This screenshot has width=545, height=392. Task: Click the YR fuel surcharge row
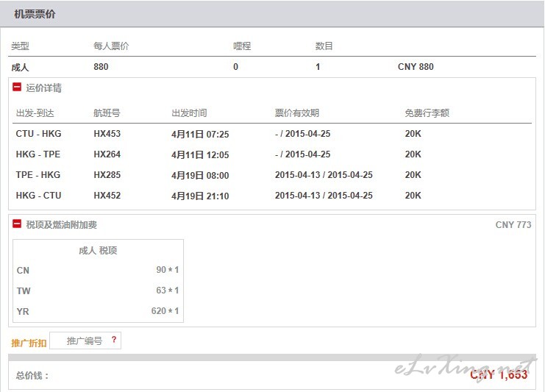pyautogui.click(x=98, y=311)
